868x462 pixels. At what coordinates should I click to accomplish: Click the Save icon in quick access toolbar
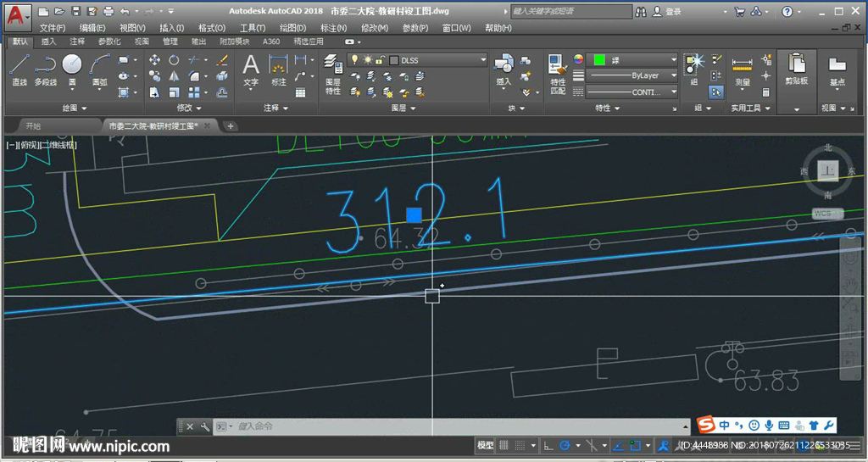75,11
